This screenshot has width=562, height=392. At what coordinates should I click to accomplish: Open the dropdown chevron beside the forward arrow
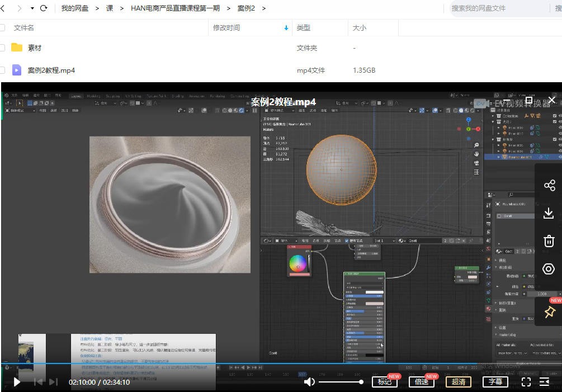pos(32,8)
